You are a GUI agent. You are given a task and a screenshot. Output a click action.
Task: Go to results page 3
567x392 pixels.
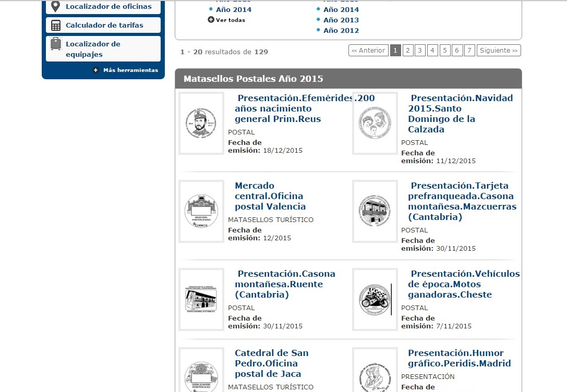[420, 50]
